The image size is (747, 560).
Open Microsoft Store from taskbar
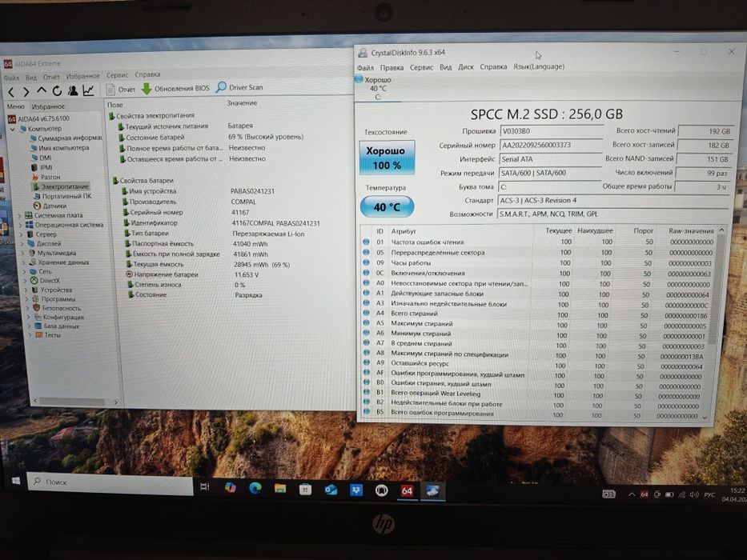(305, 489)
